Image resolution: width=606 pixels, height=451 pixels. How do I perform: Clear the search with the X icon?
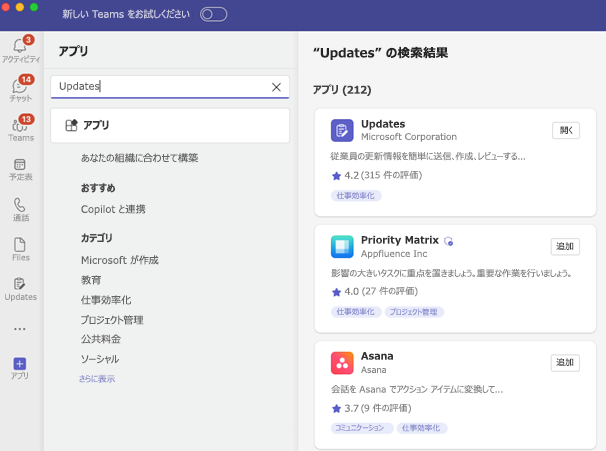click(276, 87)
